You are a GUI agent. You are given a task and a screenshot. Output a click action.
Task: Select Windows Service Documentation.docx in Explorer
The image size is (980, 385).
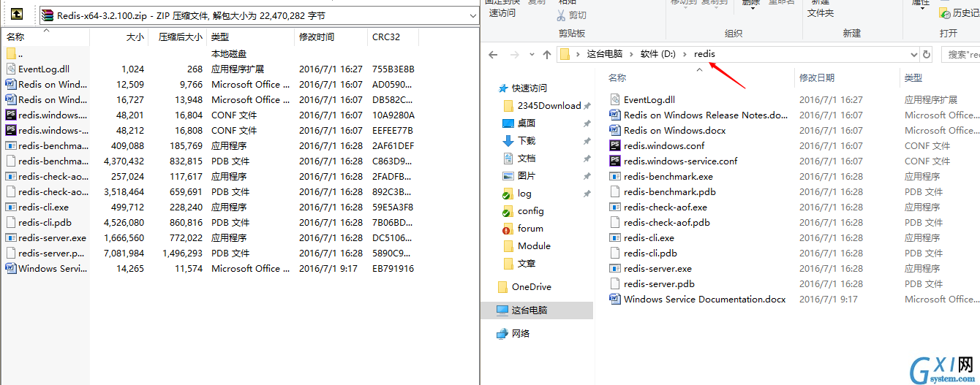click(x=705, y=299)
